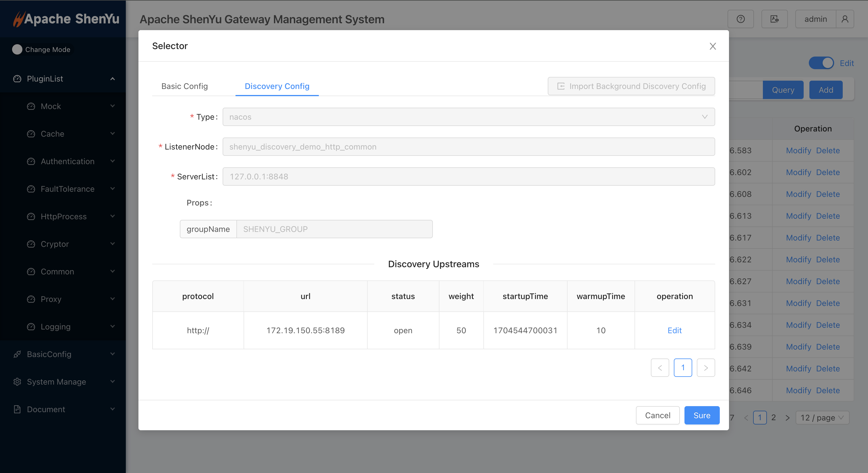This screenshot has height=473, width=868.
Task: Collapse the PluginList menu section
Action: click(113, 79)
